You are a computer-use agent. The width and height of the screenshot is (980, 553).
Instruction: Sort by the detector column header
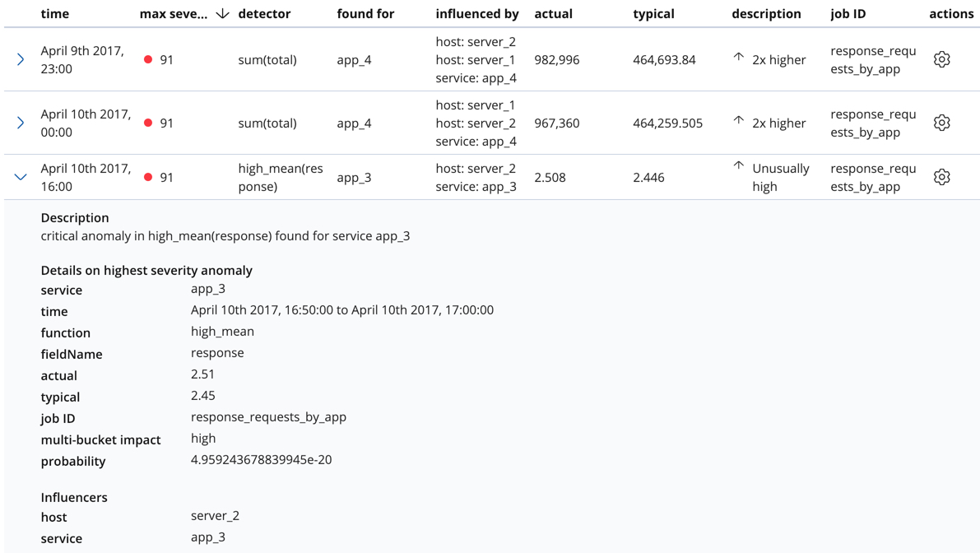click(264, 14)
